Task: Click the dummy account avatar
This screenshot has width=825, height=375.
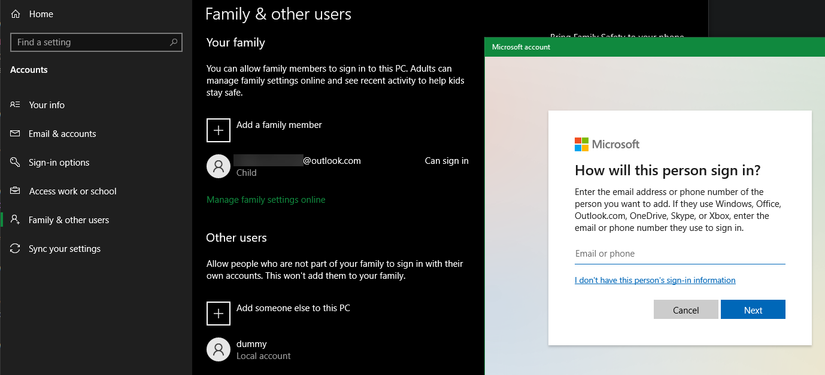Action: click(218, 349)
